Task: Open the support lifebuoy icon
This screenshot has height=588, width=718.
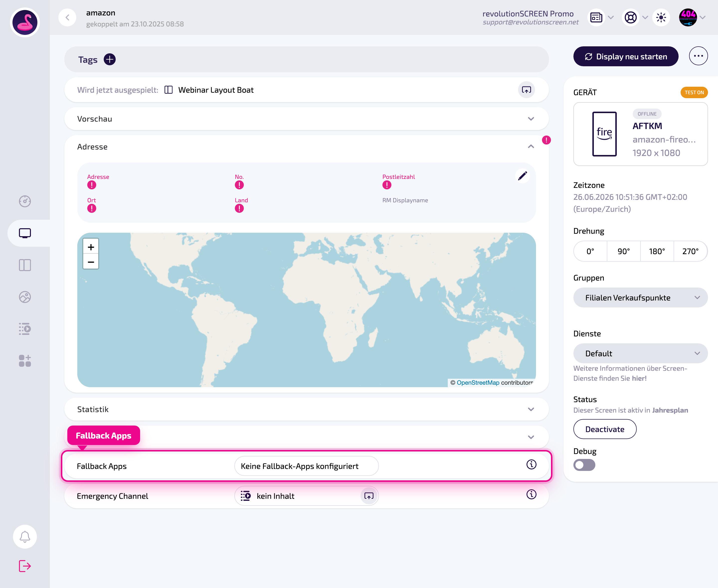Action: click(x=630, y=18)
